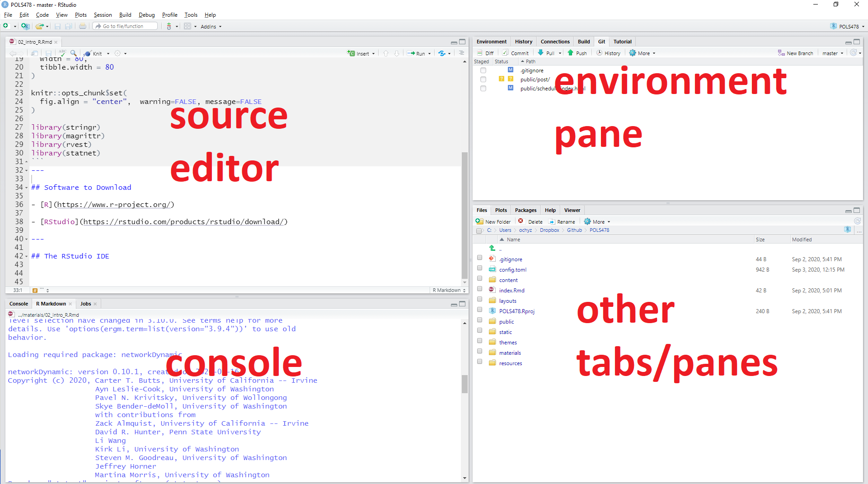Click the version control toolbar icon
This screenshot has height=484, width=868.
pyautogui.click(x=169, y=26)
